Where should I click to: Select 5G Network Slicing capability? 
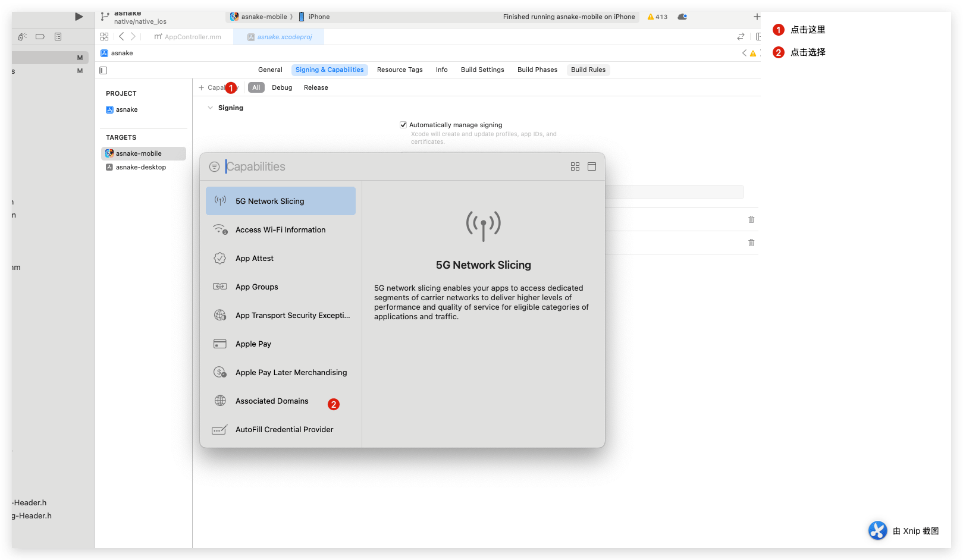(x=281, y=201)
